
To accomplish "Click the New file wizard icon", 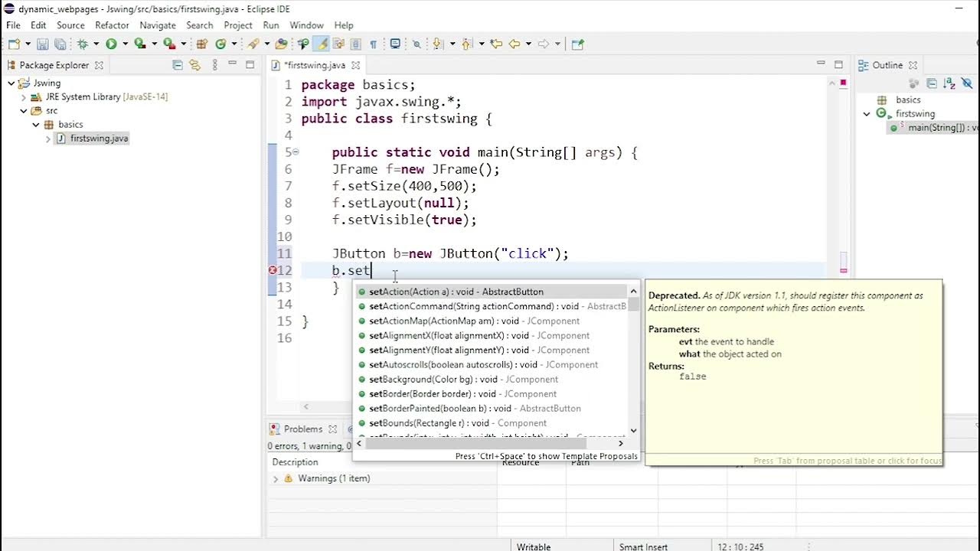I will point(15,44).
